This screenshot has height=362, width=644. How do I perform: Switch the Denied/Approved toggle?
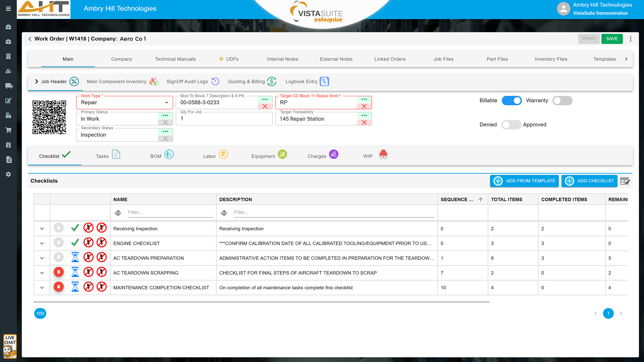click(x=511, y=125)
